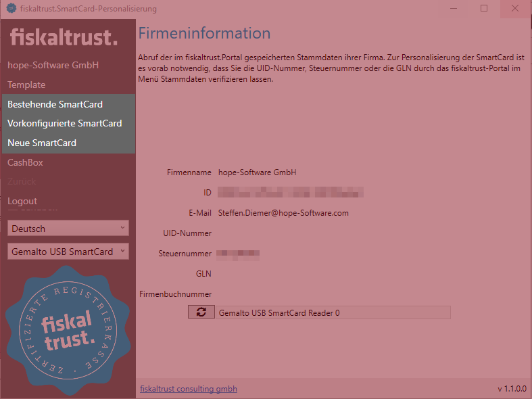Click the refresh card reader icon button
Viewport: 532px width, 399px height.
(x=201, y=312)
